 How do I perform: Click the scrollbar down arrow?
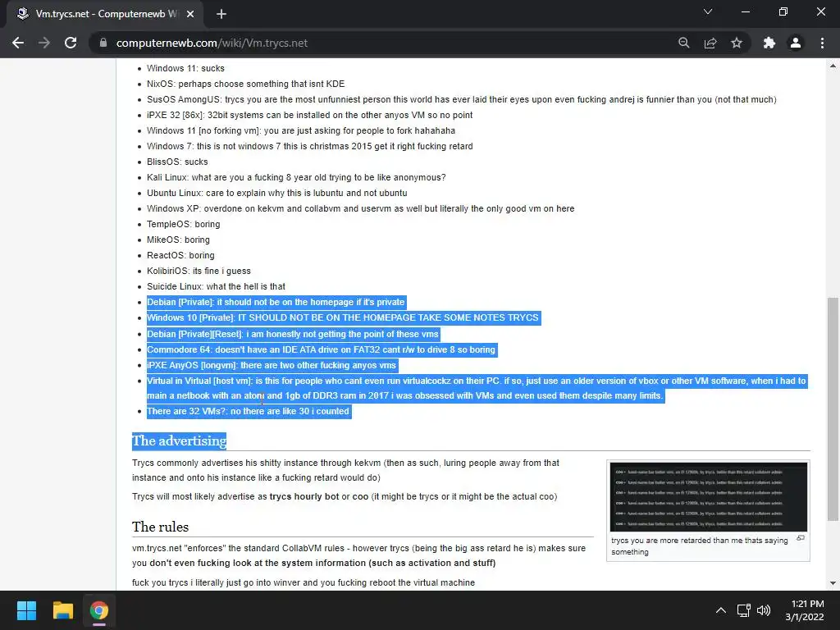click(x=833, y=583)
